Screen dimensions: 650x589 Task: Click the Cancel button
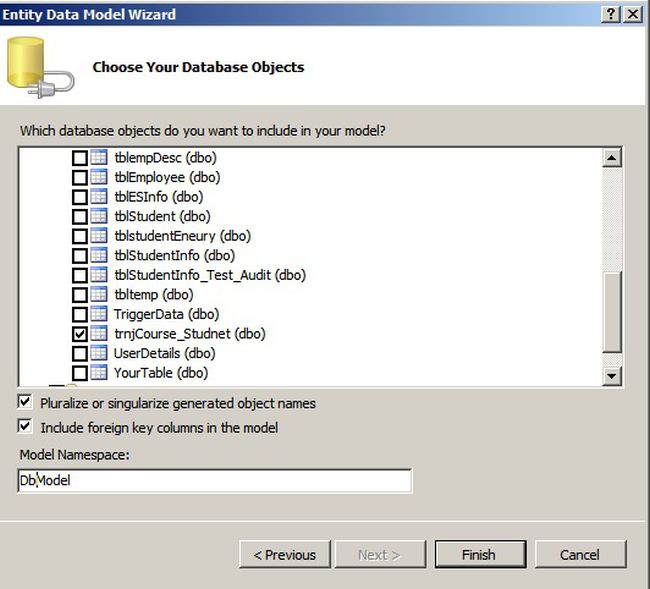click(580, 554)
